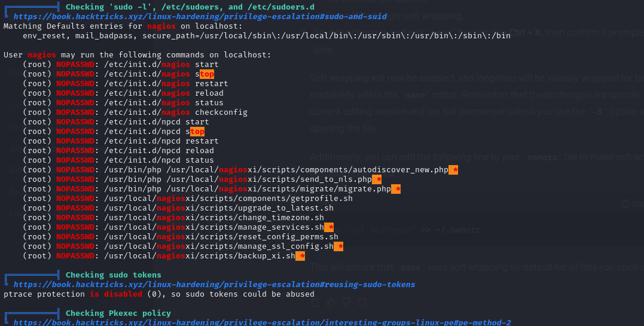Click the thumbs up icon in the background chat
Screen dimensions: 644x326
click(331, 303)
